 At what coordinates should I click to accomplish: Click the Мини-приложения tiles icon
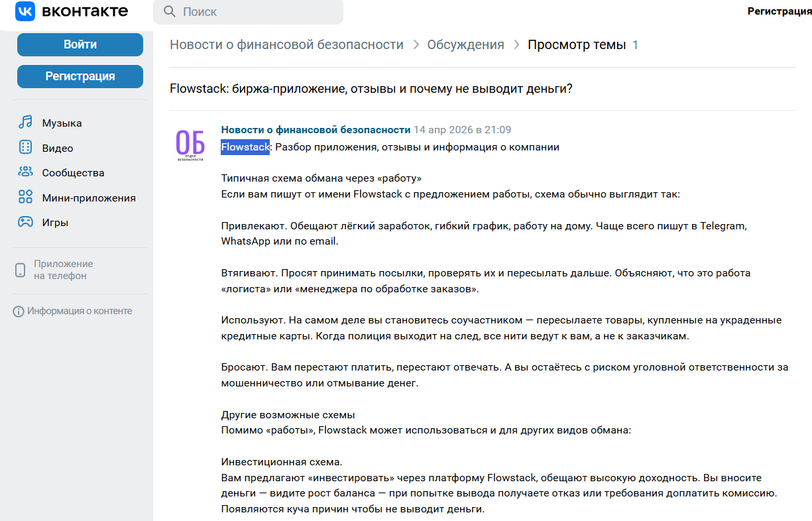click(25, 198)
